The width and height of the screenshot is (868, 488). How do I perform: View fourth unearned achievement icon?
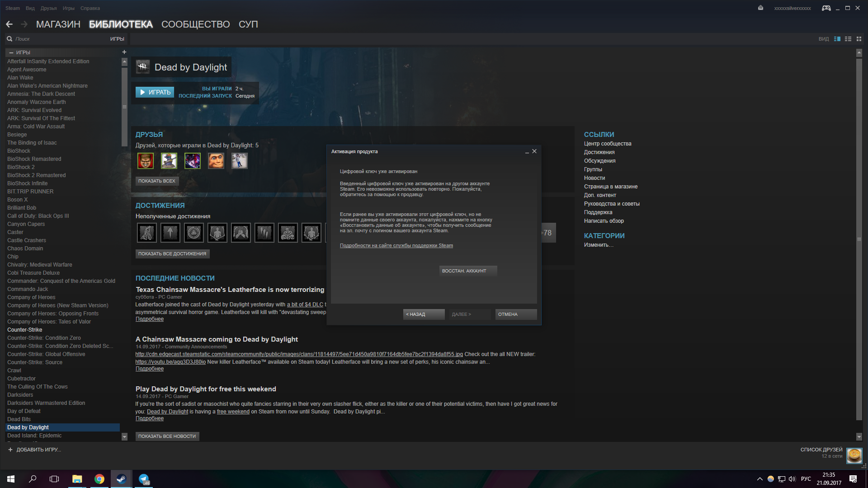pyautogui.click(x=217, y=233)
